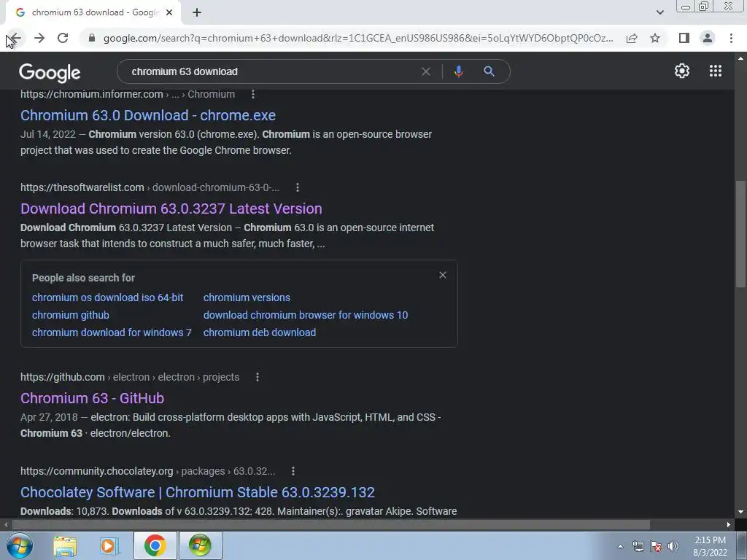Go back using the browser back arrow
This screenshot has height=560, width=747.
click(15, 38)
